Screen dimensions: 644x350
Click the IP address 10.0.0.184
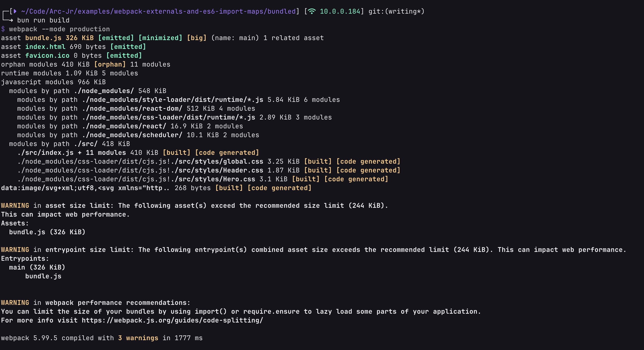(x=340, y=11)
